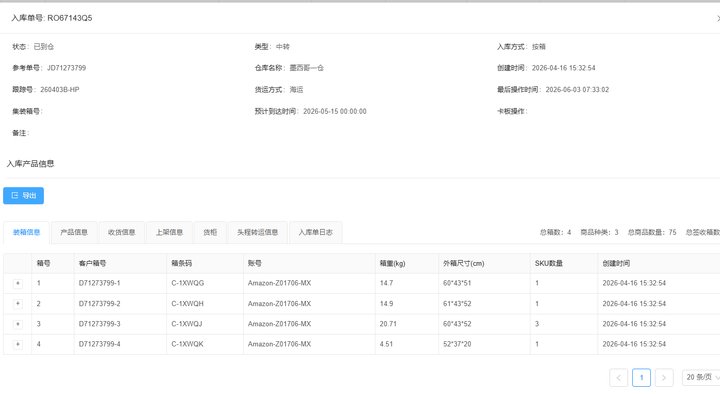The height and width of the screenshot is (394, 720).
Task: Expand row for box D71273799-4
Action: click(17, 344)
